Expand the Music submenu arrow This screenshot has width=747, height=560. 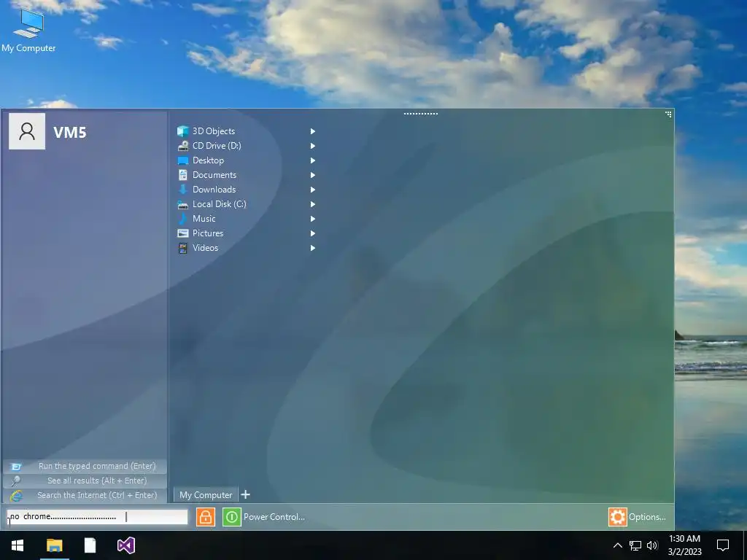tap(313, 219)
